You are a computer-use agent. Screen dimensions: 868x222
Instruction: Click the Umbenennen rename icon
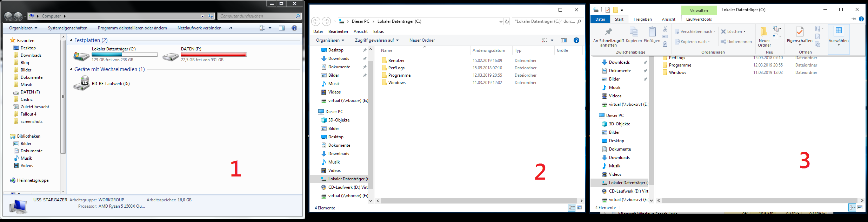723,42
